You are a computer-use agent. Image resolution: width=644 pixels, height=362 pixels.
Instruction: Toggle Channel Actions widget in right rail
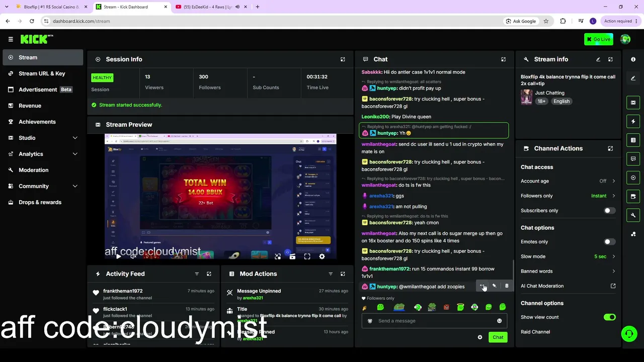point(633,197)
